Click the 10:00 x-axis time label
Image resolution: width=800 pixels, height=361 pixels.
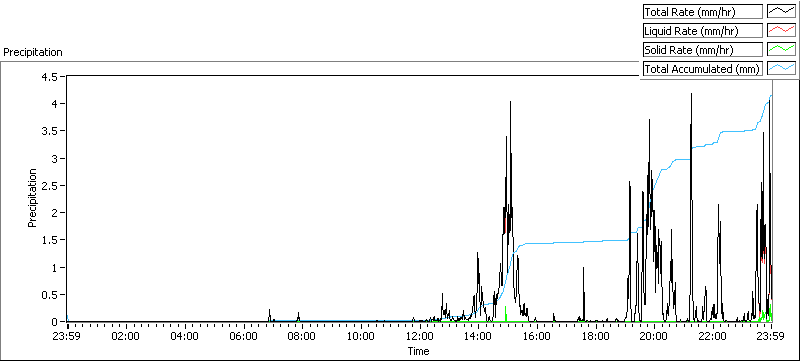(361, 336)
